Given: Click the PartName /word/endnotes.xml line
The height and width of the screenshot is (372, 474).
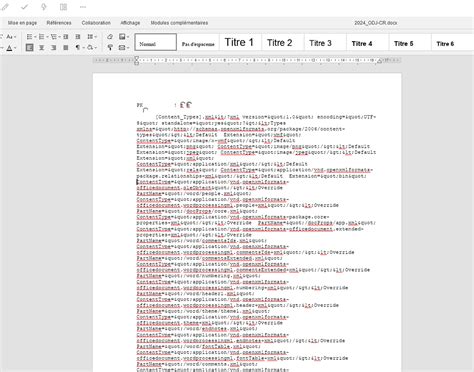Looking at the screenshot, I should (197, 328).
